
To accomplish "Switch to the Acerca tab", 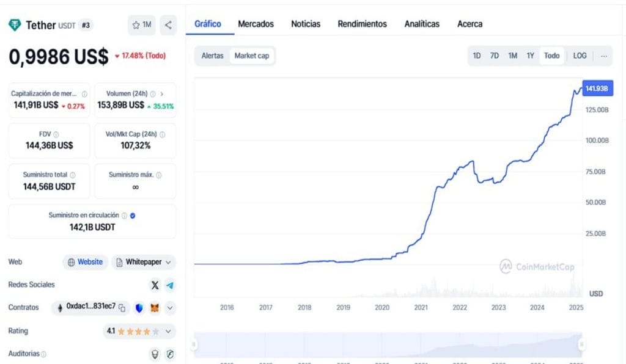I will [x=470, y=24].
